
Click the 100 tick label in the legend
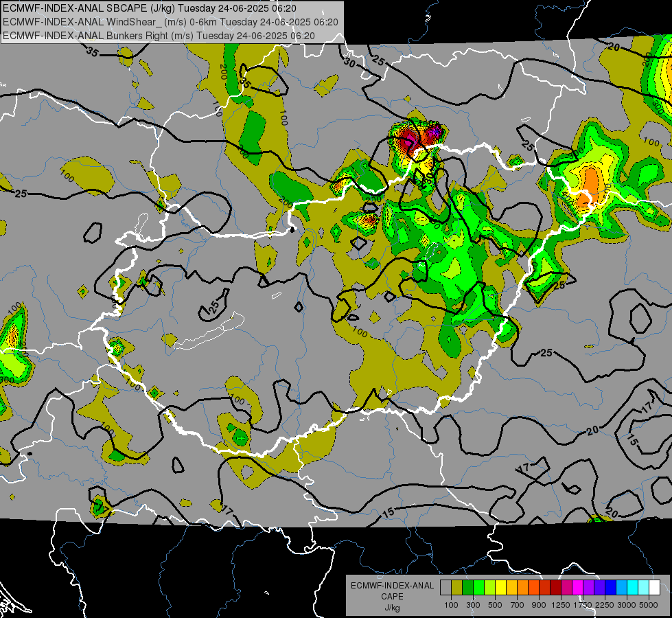451,605
